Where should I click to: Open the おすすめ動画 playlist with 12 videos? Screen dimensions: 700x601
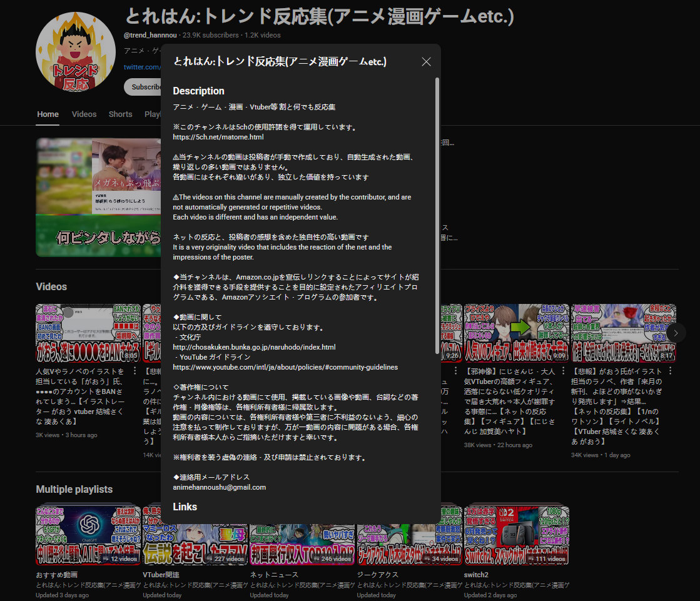point(88,535)
